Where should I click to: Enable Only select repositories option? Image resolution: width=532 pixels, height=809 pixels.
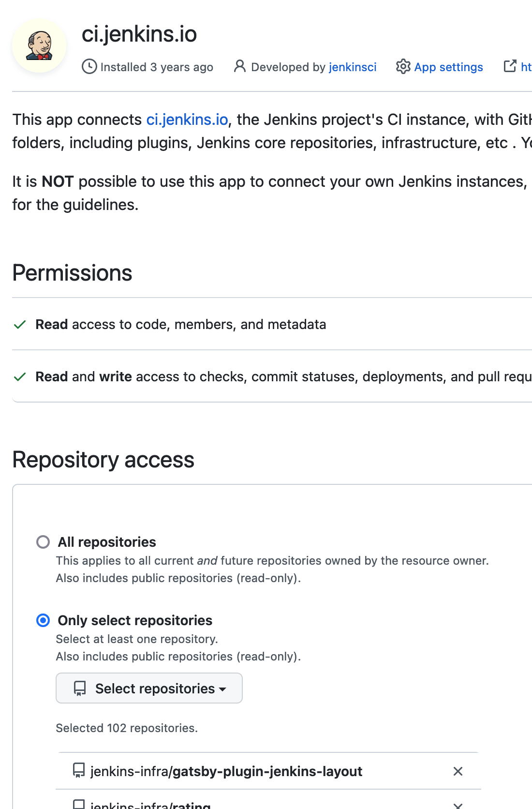tap(43, 620)
